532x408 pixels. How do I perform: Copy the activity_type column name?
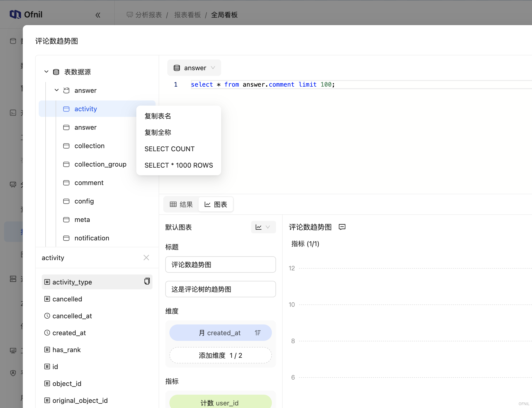click(147, 281)
